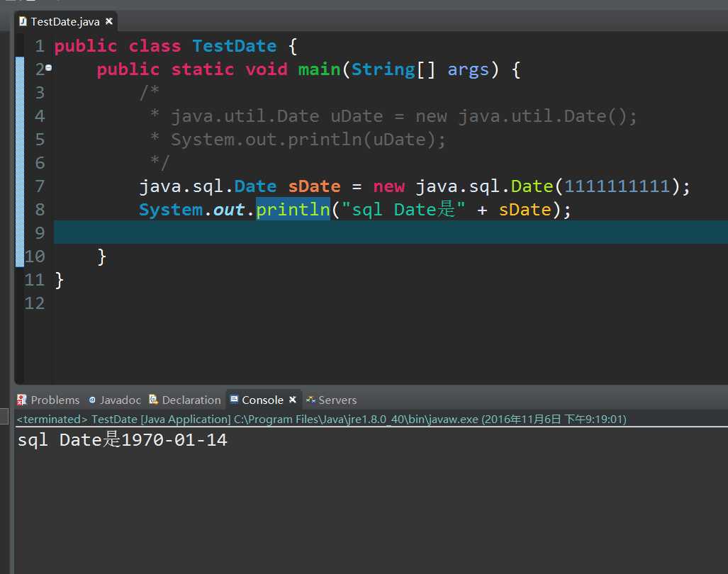Close the TestDate.java editor tab
This screenshot has height=574, width=728.
click(109, 21)
